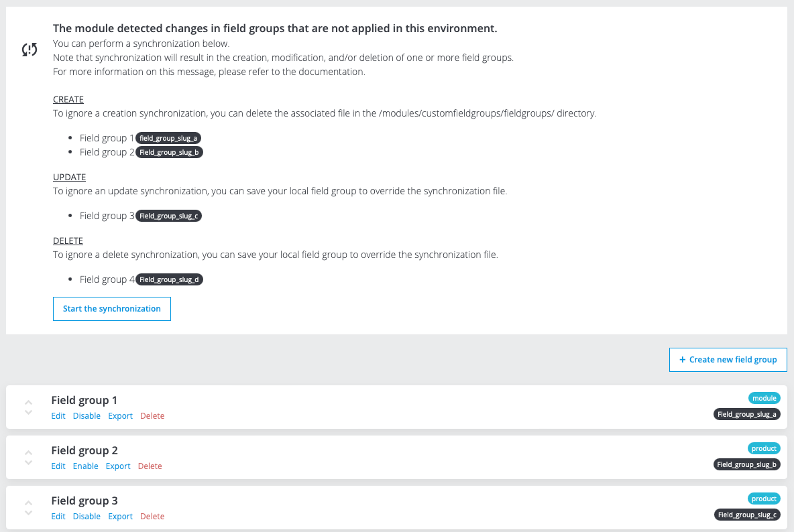Click Field_group_slug_d tag under DELETE section
This screenshot has width=794, height=532.
[169, 279]
